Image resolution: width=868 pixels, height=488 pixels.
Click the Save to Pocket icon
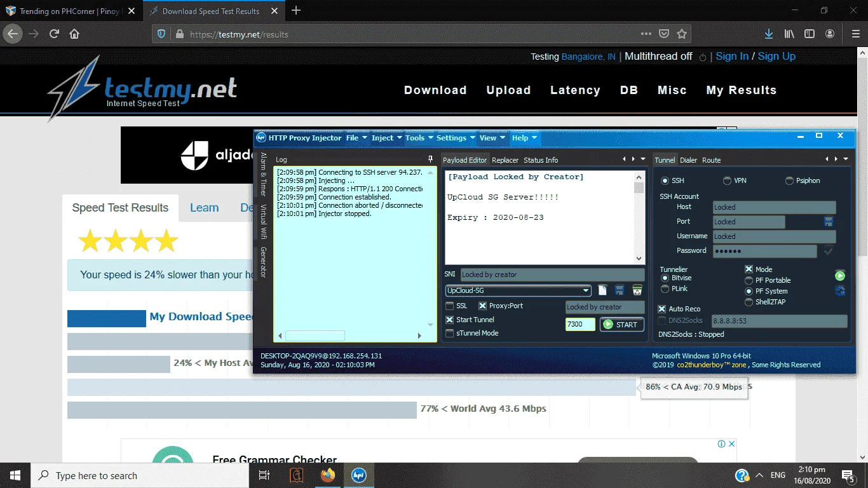coord(663,34)
